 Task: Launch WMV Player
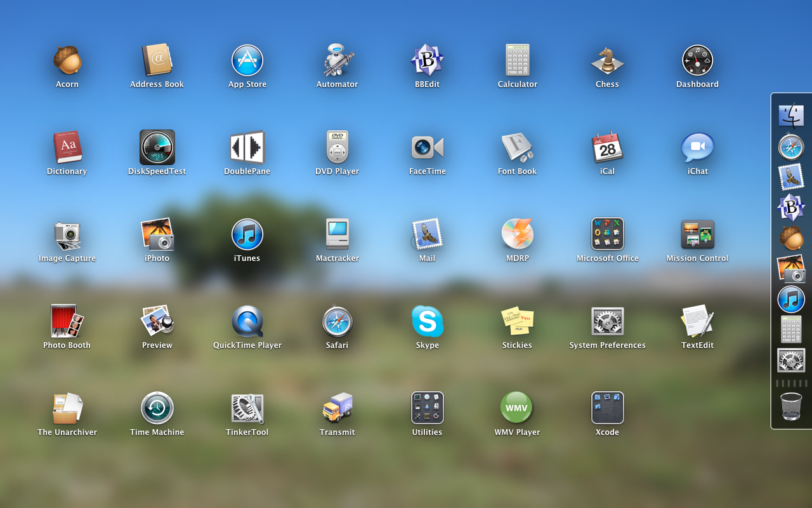pos(517,408)
